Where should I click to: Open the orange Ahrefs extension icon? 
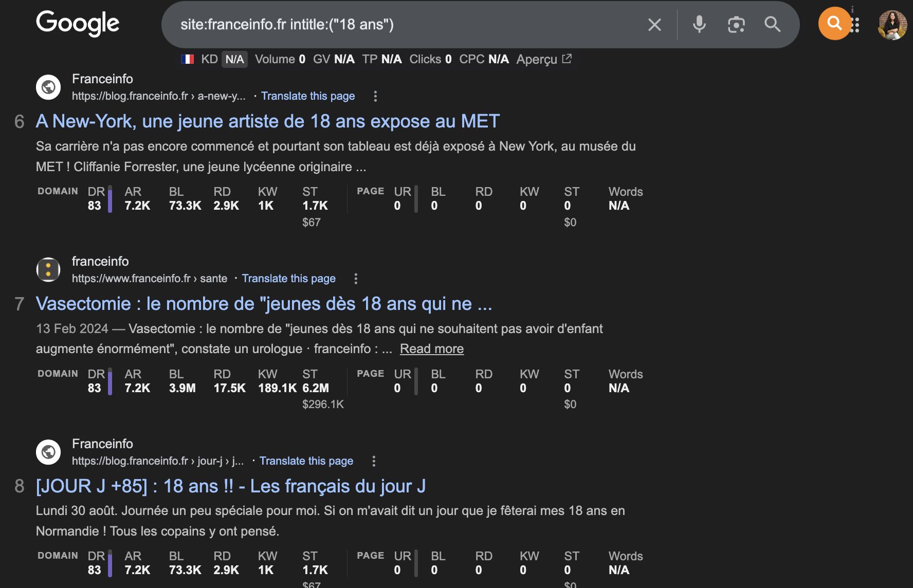834,23
